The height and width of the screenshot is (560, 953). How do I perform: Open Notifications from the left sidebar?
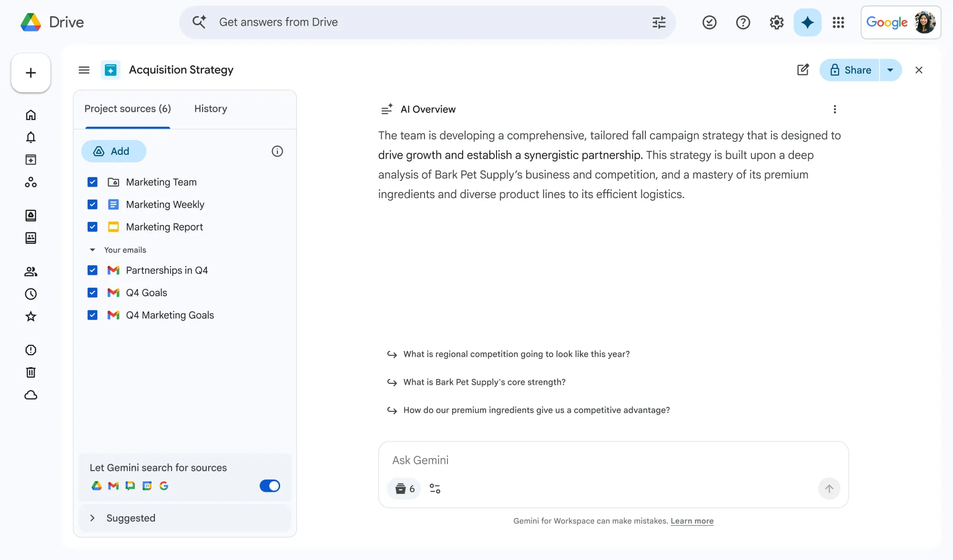(30, 137)
